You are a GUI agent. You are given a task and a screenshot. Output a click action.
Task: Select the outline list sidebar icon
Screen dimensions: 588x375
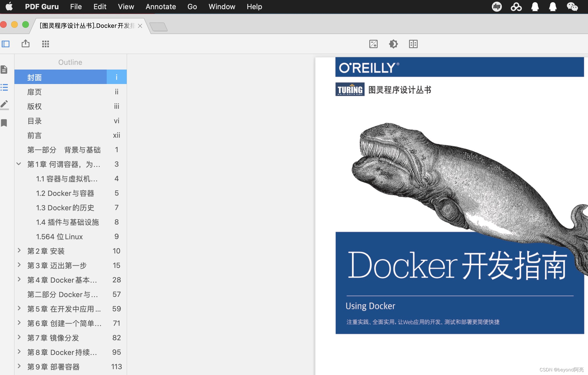point(4,87)
